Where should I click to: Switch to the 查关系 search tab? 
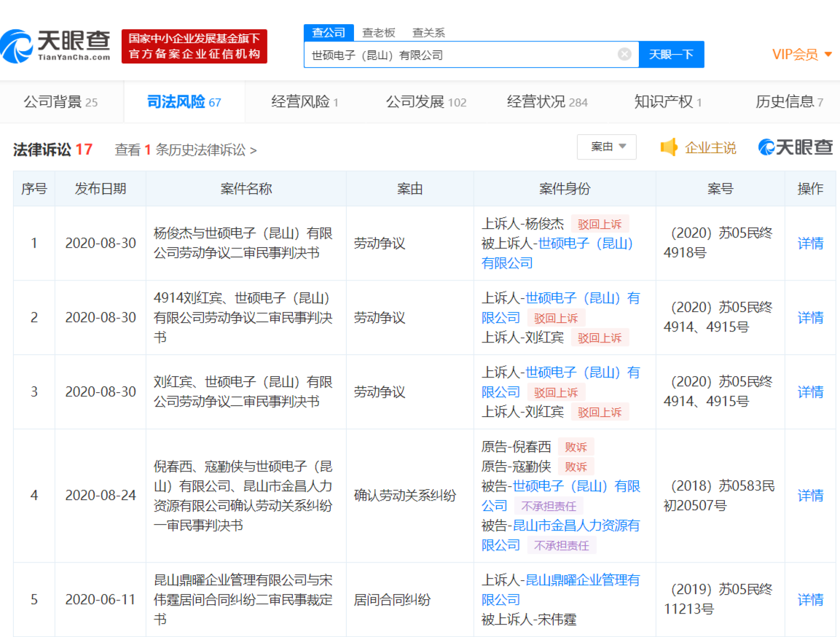[428, 32]
